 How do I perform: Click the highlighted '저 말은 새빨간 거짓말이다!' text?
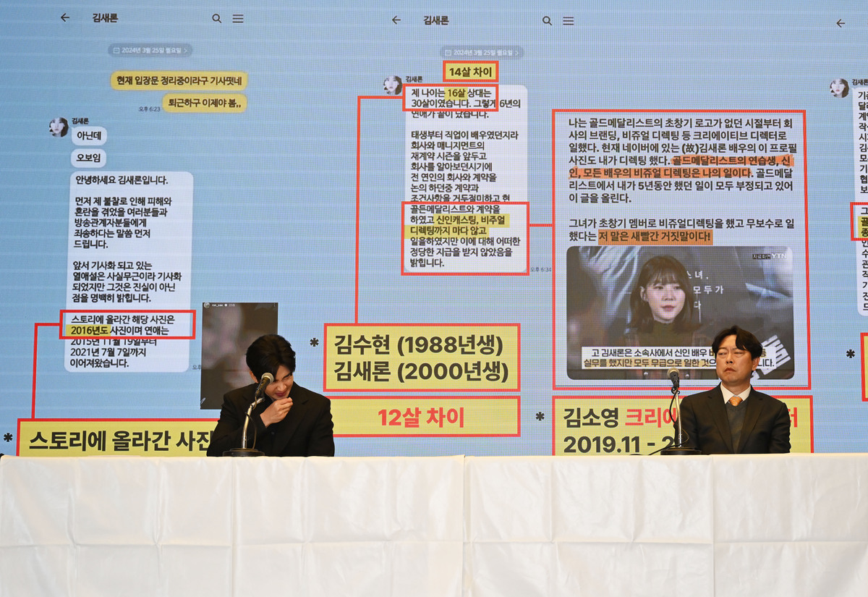[x=655, y=237]
